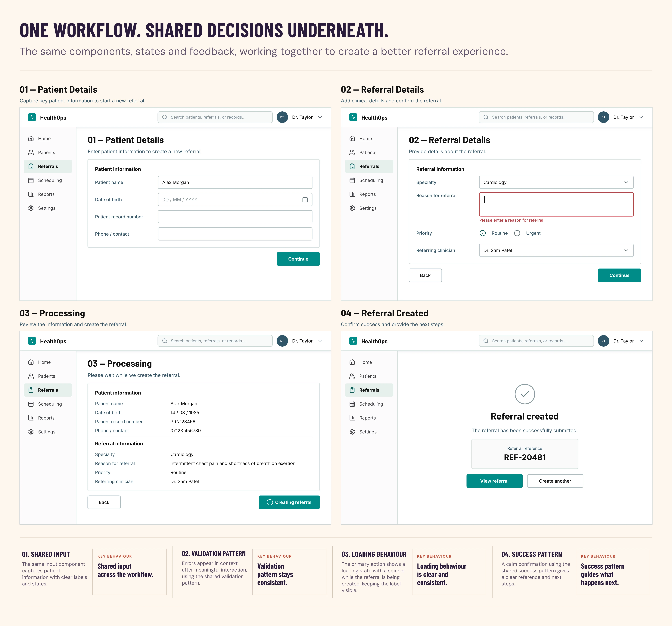Viewport: 672px width, 626px height.
Task: Click Continue button on Patient Details form
Action: click(x=298, y=259)
